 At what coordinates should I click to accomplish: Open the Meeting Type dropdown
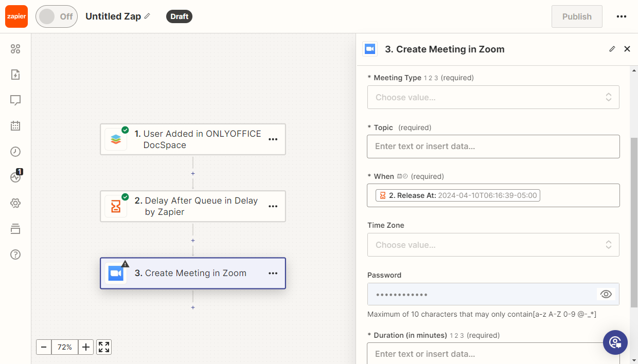click(x=493, y=97)
